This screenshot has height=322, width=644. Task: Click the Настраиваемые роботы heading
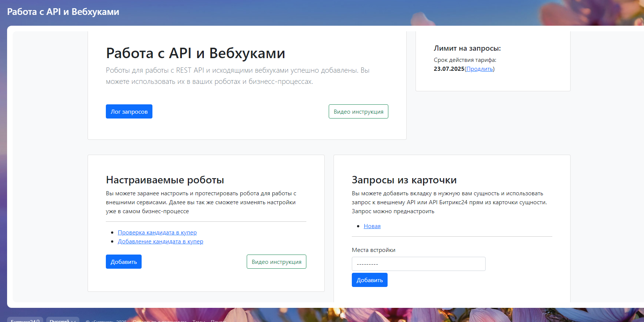[165, 180]
